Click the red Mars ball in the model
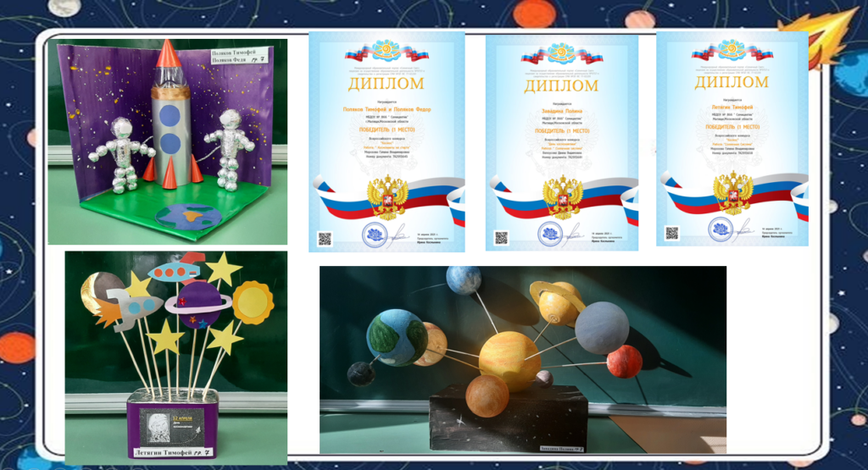The width and height of the screenshot is (868, 470). (624, 361)
